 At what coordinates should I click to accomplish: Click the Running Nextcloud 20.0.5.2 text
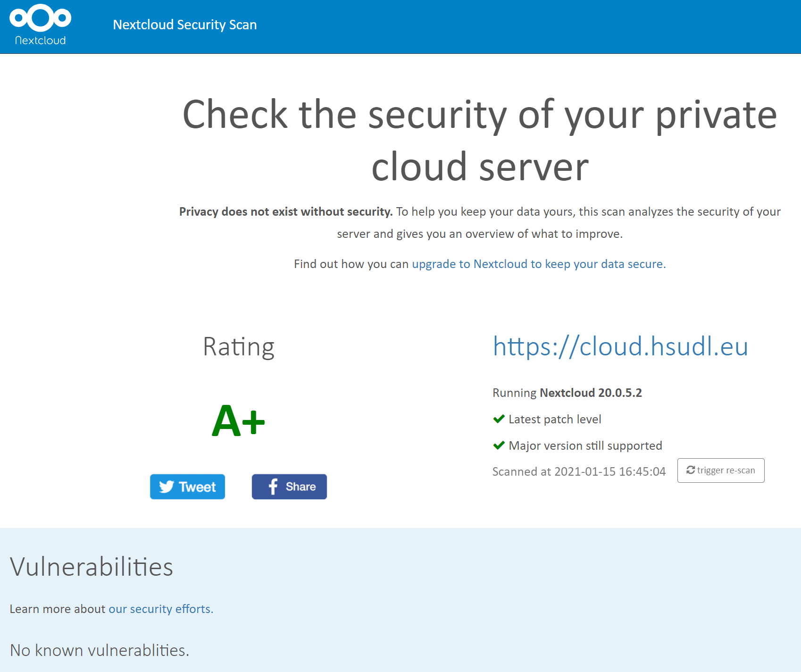[x=567, y=393]
